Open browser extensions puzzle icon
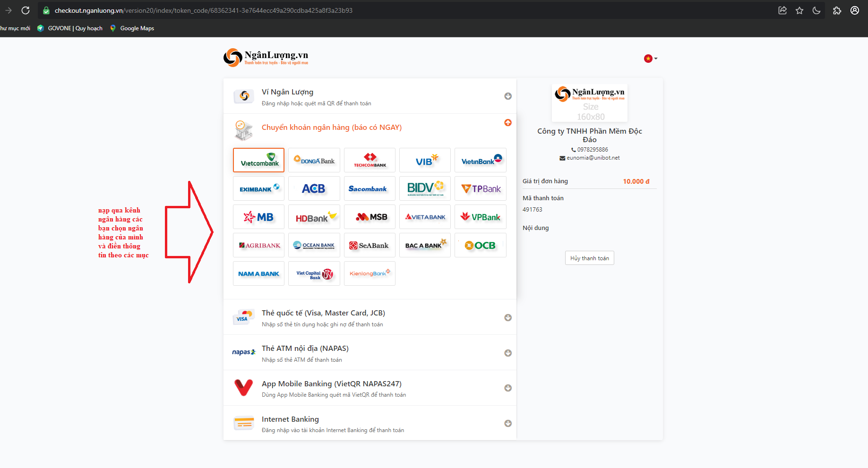 (x=837, y=10)
